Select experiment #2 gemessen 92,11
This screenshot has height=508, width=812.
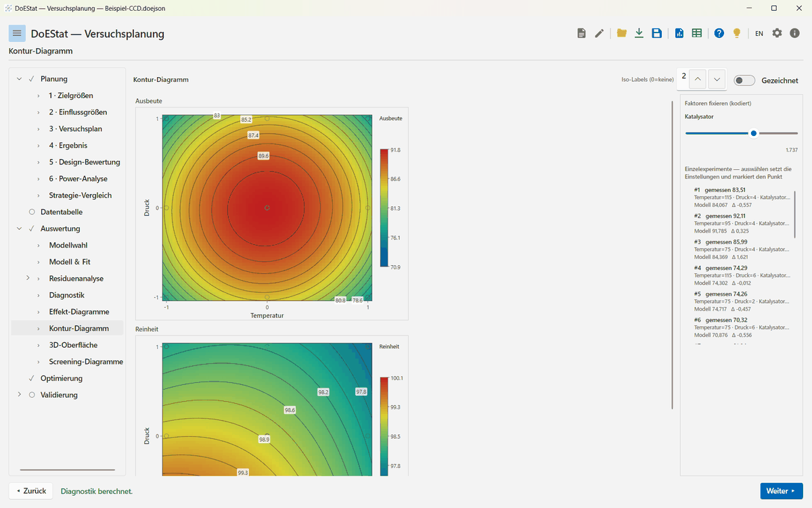[742, 223]
